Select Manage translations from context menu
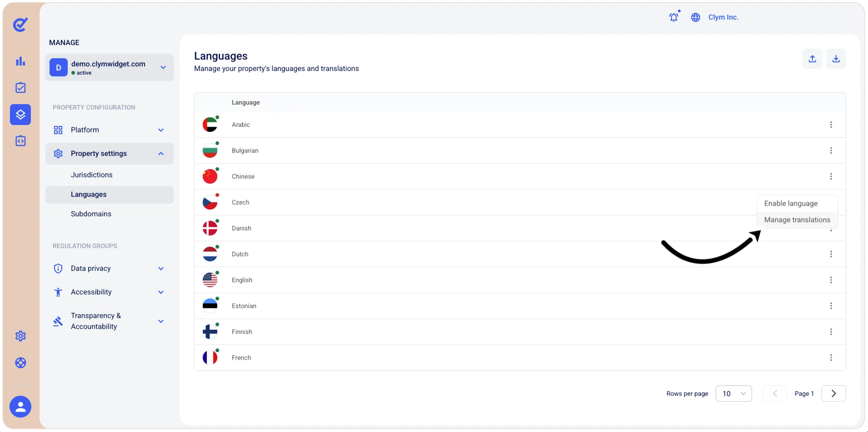The height and width of the screenshot is (432, 868). tap(797, 220)
